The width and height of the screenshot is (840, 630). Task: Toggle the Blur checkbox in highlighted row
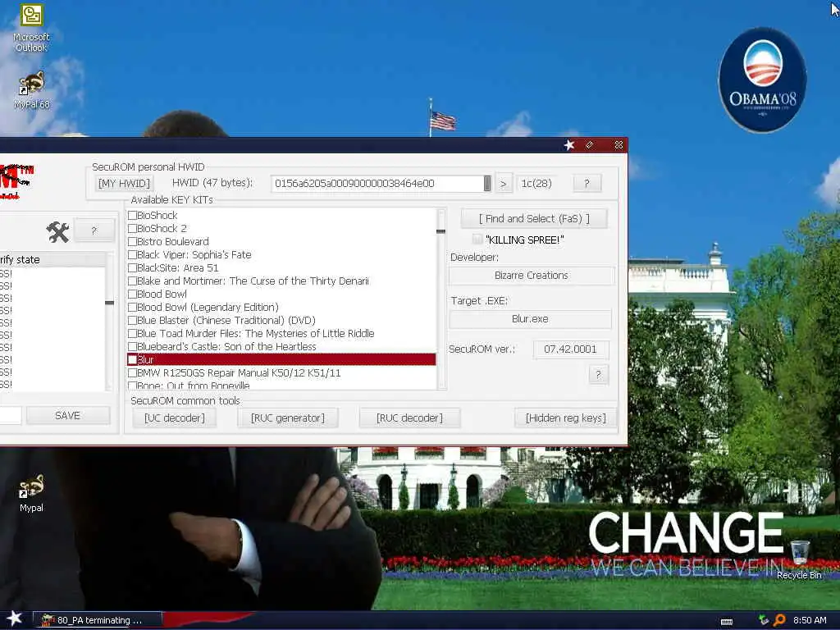[x=132, y=359]
